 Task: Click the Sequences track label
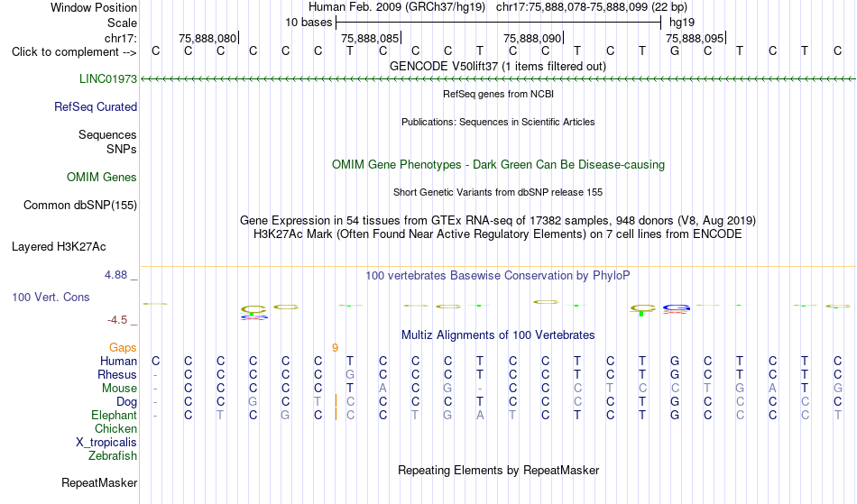coord(107,134)
